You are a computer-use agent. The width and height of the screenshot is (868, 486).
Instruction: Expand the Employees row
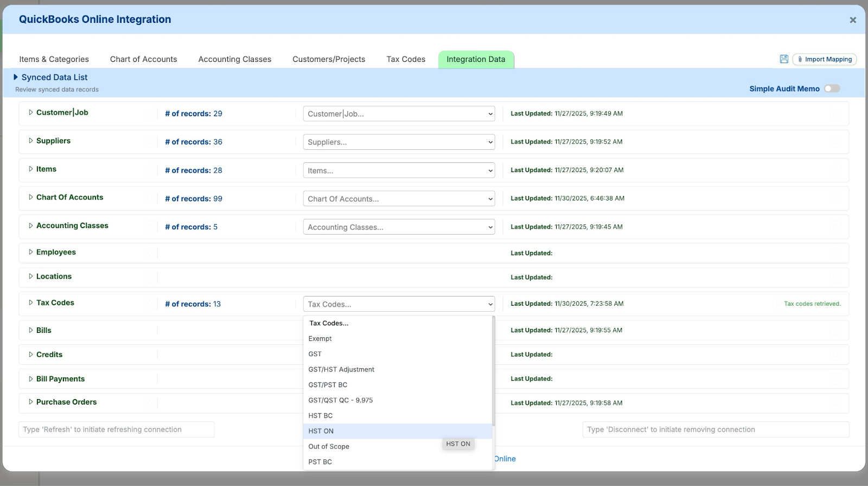coord(31,252)
